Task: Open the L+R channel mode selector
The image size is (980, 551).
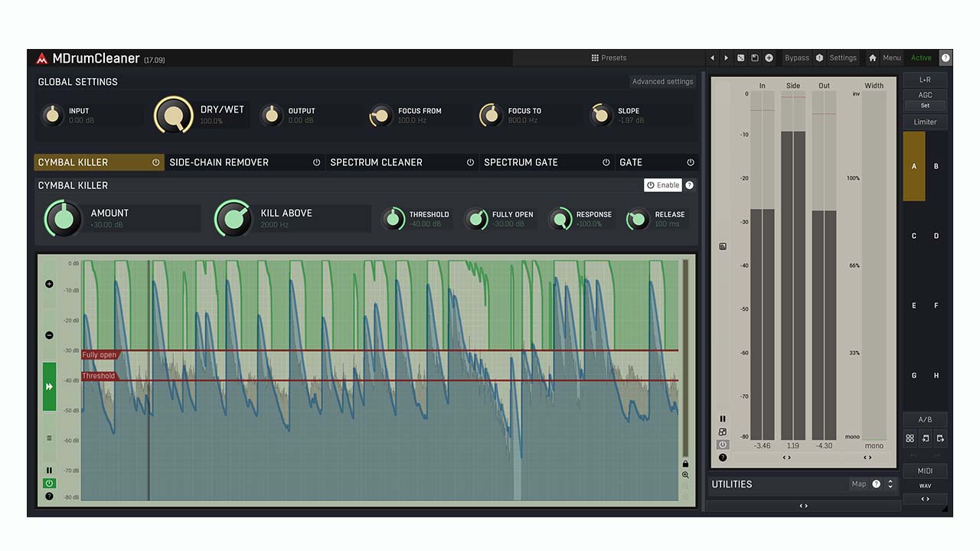Action: tap(925, 80)
